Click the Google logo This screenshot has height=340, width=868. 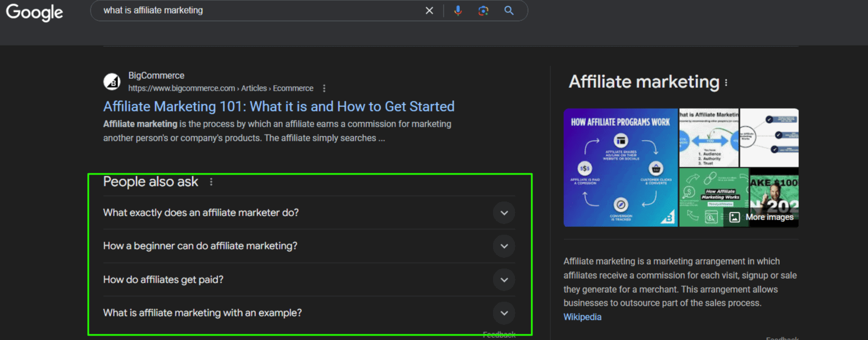(34, 12)
